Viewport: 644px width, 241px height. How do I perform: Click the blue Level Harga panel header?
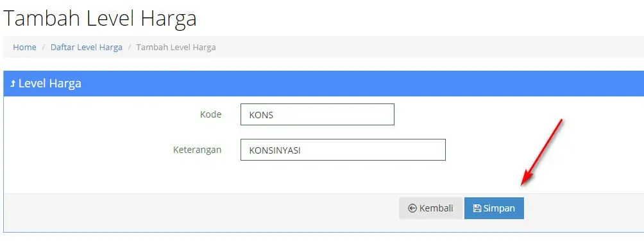point(324,84)
